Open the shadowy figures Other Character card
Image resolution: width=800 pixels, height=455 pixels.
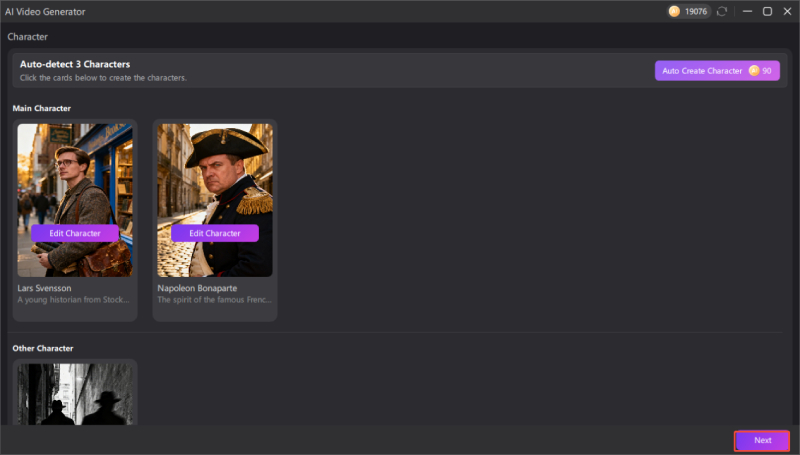75,394
